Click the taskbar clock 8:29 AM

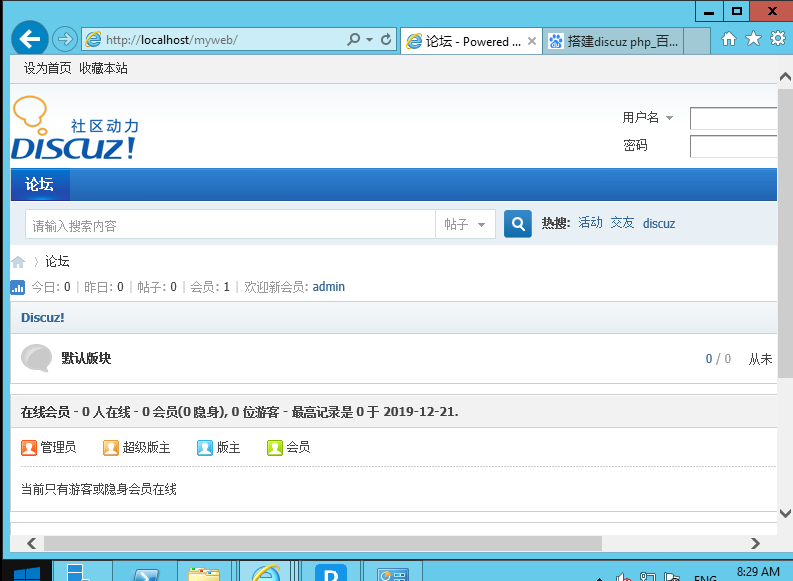pyautogui.click(x=758, y=572)
